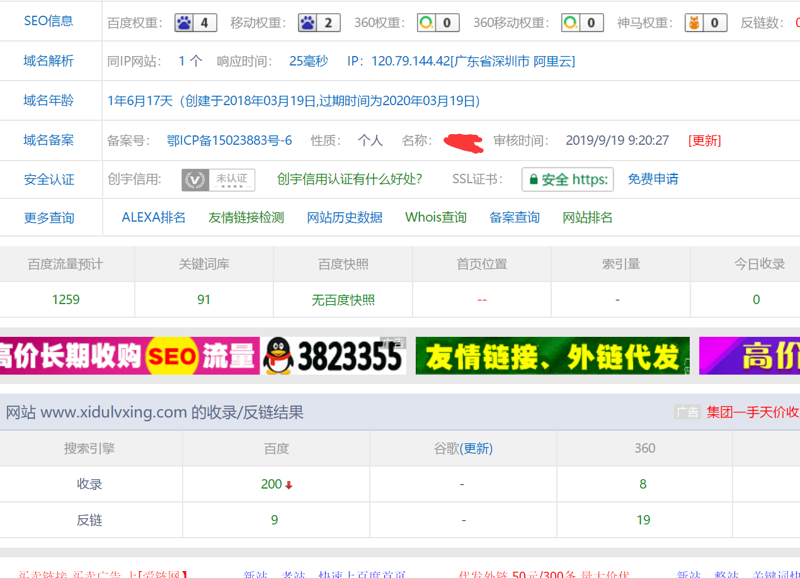Click the 搜索引擎 table header
The image size is (800, 578).
click(x=89, y=448)
